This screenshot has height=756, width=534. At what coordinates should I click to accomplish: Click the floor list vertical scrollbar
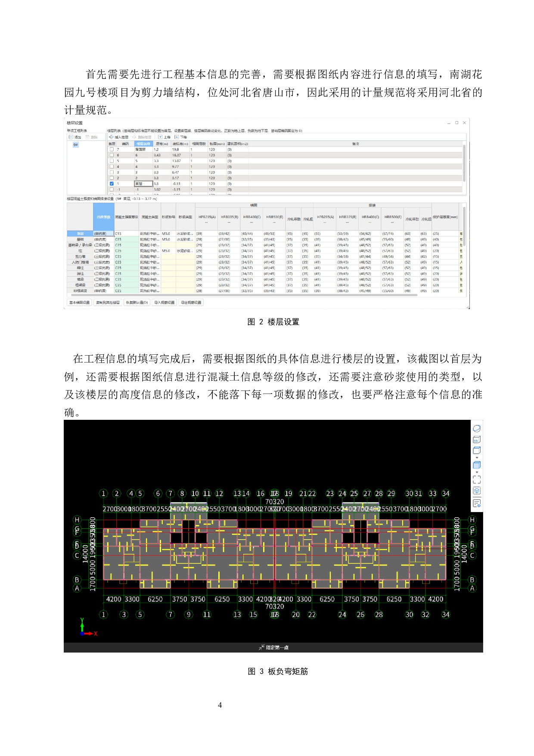(464, 164)
